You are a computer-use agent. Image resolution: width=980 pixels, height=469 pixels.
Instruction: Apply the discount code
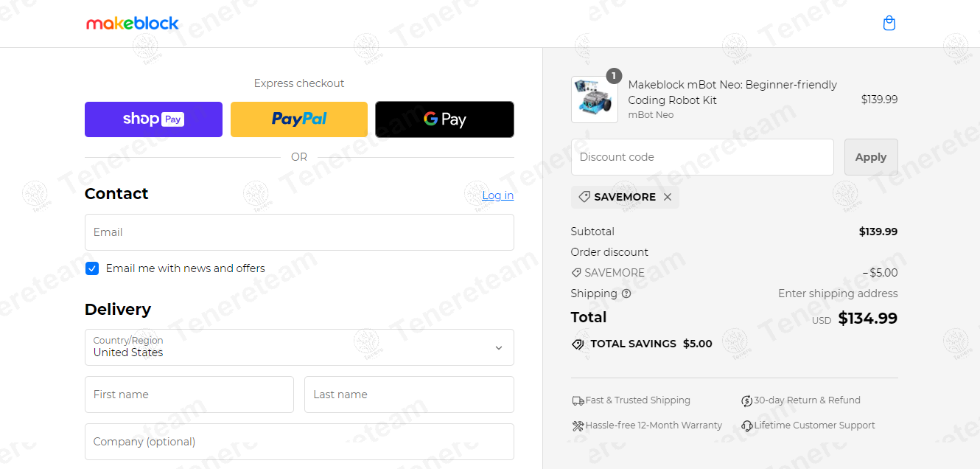(870, 157)
